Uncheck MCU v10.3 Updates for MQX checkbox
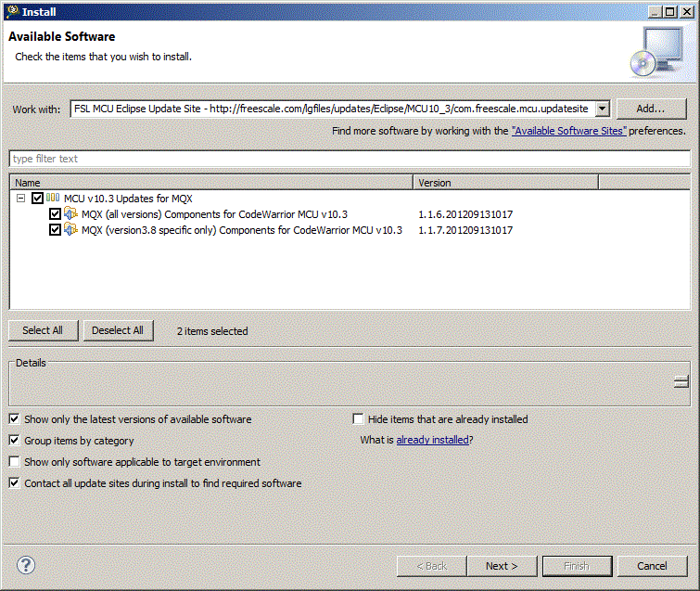The height and width of the screenshot is (591, 700). [x=37, y=198]
